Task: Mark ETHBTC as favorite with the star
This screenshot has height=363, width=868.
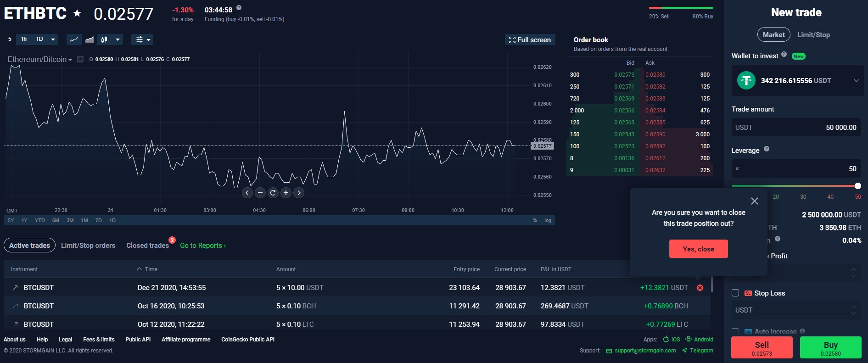Action: 77,13
